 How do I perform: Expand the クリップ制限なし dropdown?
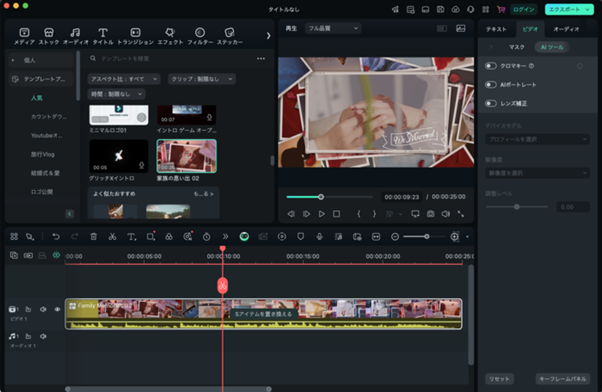202,79
